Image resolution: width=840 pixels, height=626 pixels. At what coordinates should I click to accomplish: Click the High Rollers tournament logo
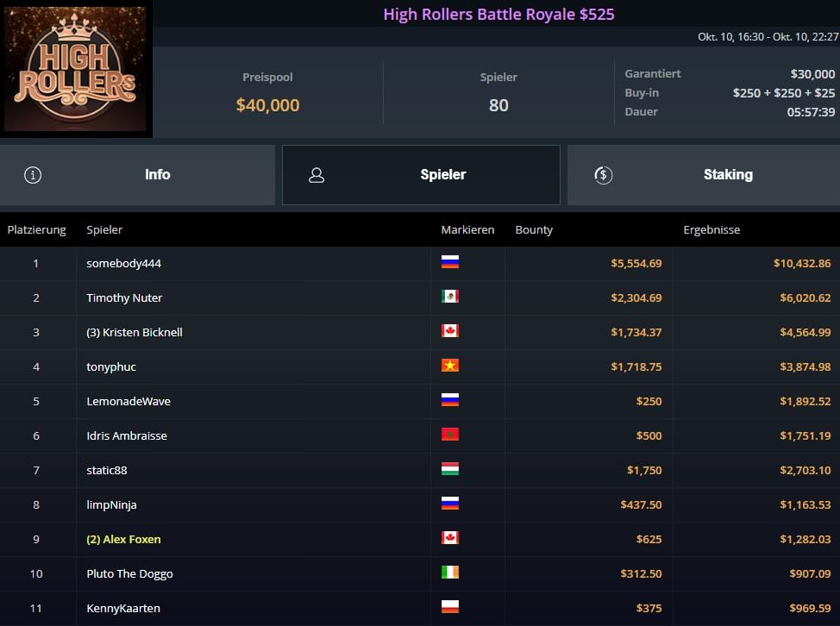(x=76, y=69)
